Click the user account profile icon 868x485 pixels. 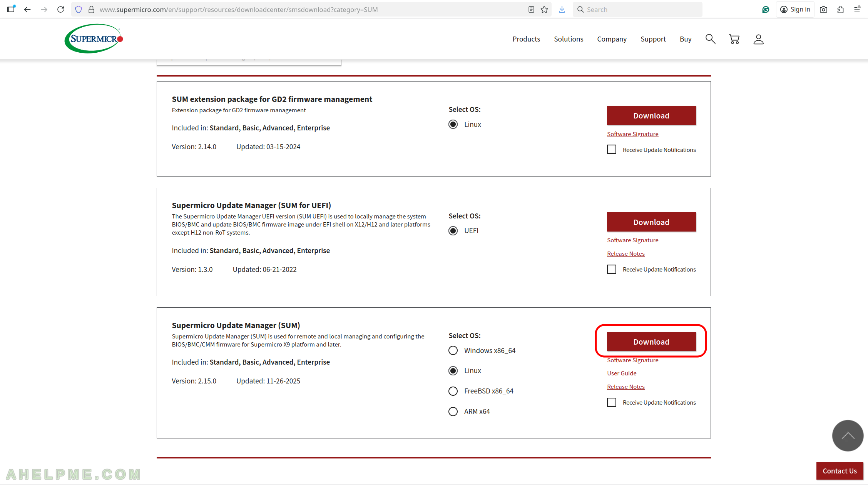(x=758, y=39)
